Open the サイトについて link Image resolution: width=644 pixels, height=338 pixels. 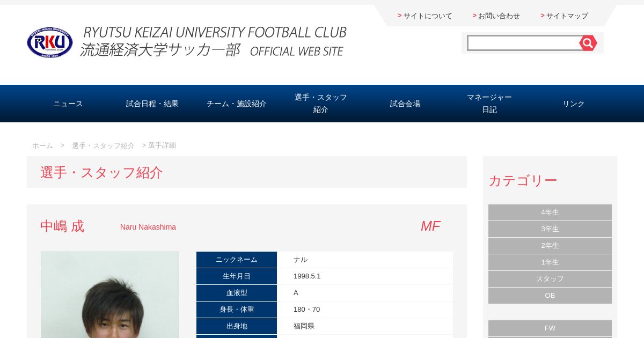pos(428,16)
